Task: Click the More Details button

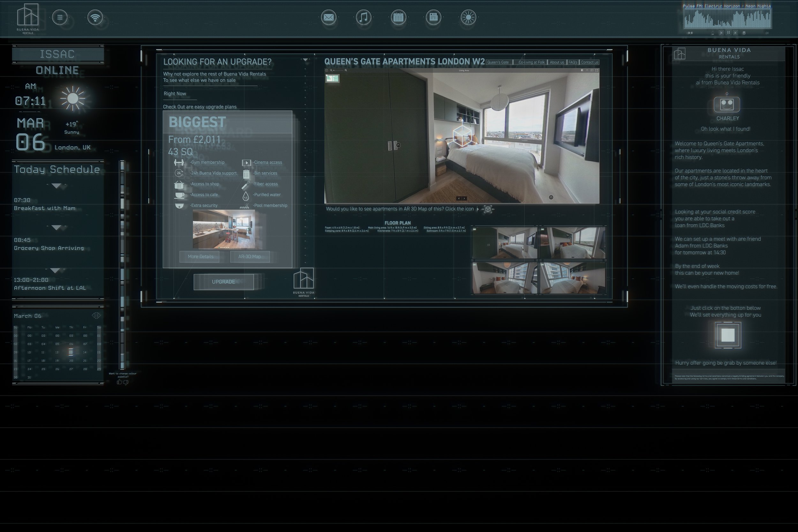Action: [200, 257]
